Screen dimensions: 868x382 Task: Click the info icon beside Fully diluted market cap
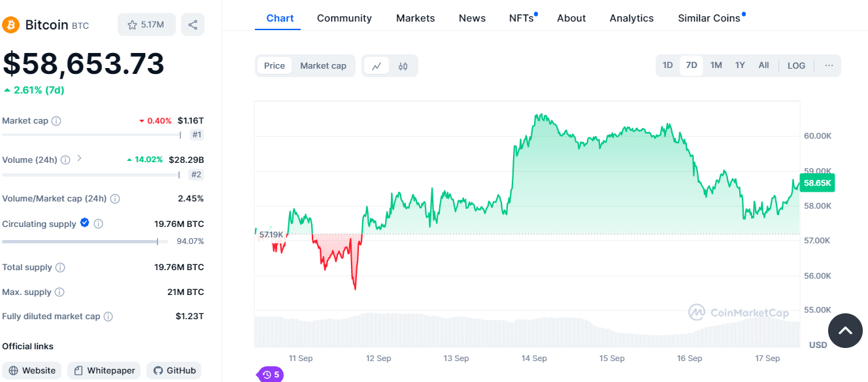[108, 317]
